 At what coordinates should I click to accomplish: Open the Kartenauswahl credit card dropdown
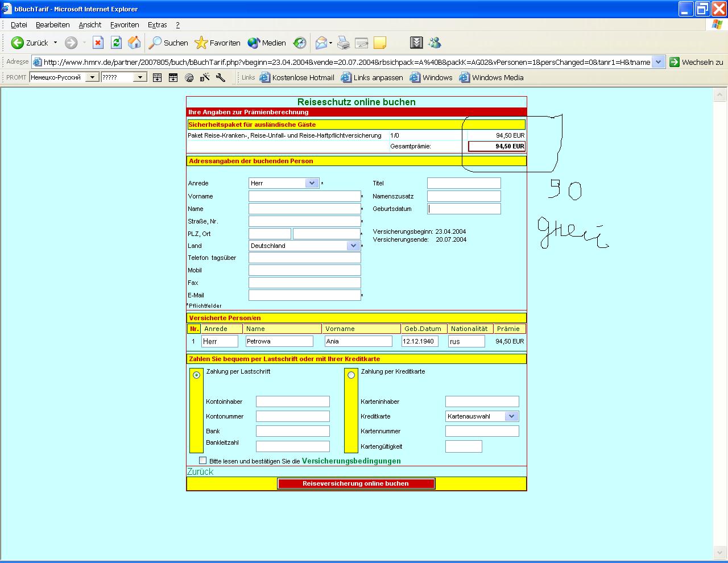coord(511,416)
